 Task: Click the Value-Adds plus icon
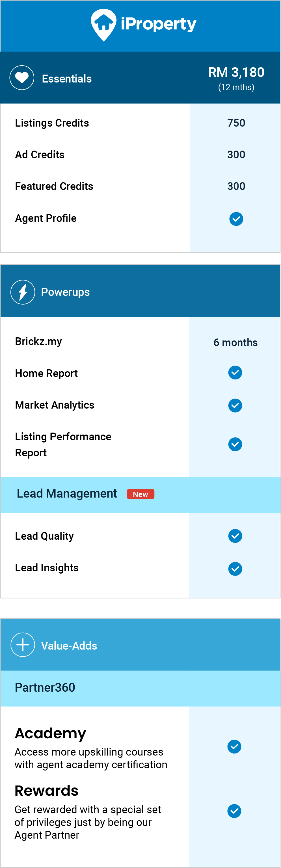23,645
